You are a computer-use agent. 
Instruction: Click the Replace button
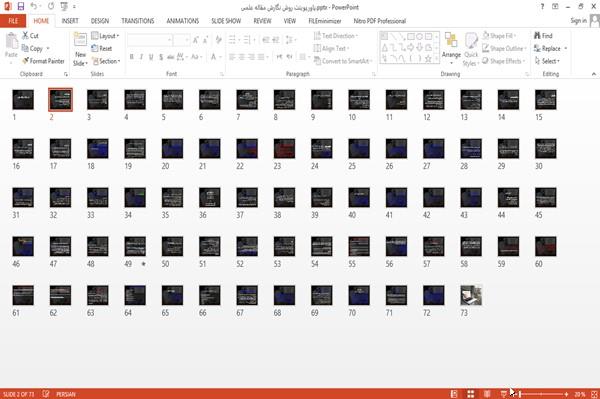(551, 49)
